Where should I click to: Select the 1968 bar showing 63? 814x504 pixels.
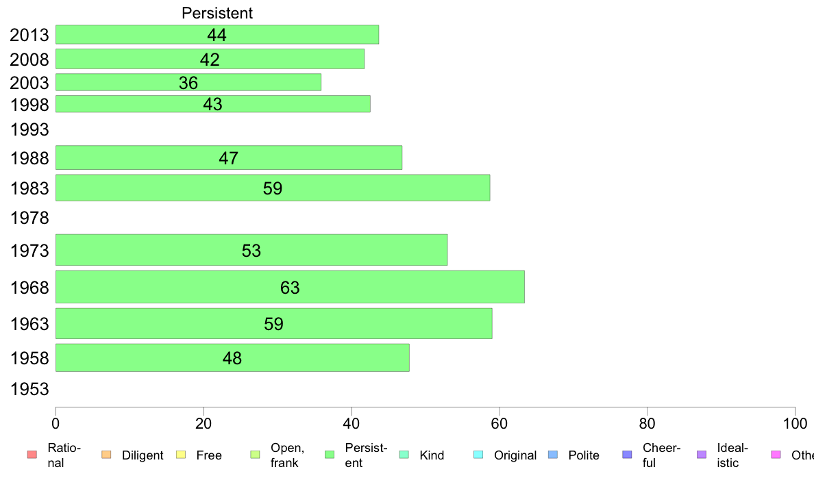290,287
